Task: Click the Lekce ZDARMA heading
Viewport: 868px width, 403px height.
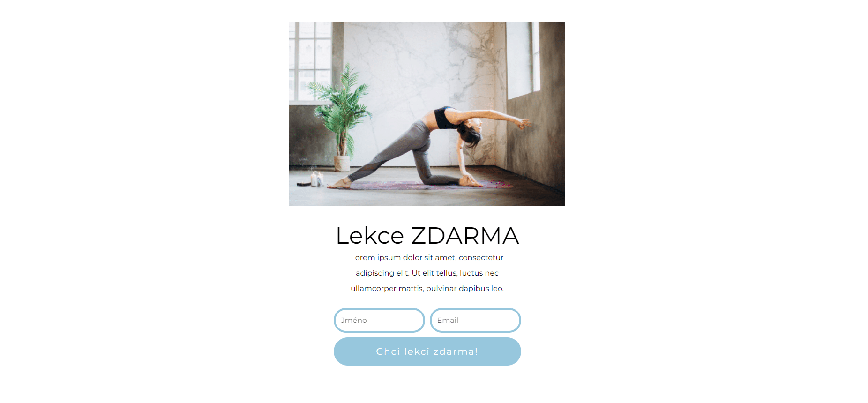Action: [x=427, y=235]
